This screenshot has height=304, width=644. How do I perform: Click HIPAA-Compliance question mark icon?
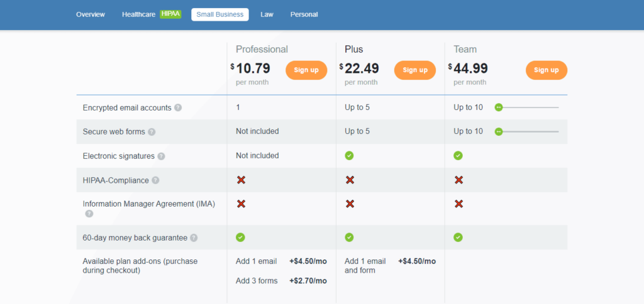tap(155, 180)
